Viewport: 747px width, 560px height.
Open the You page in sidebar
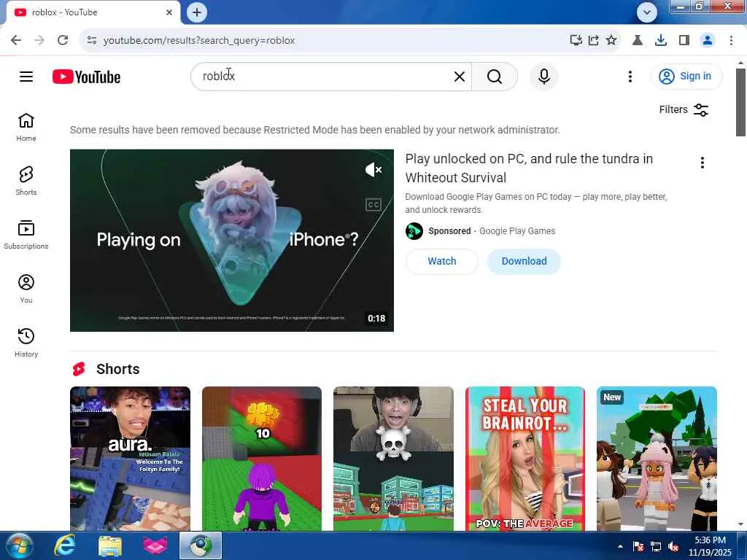(x=26, y=288)
